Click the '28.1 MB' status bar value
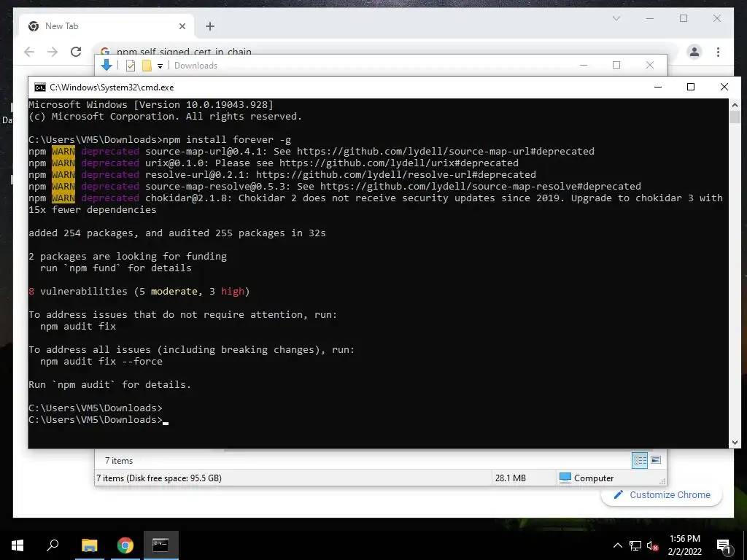747x560 pixels. click(510, 478)
